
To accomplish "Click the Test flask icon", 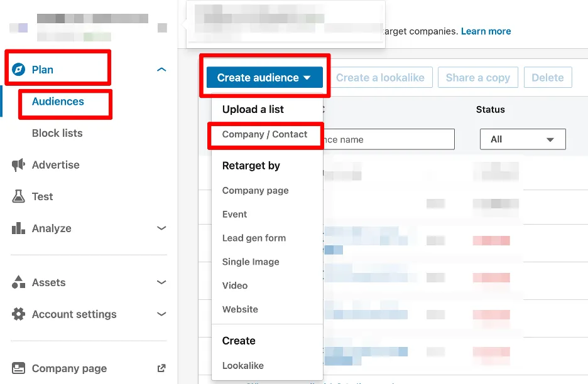I will (x=19, y=196).
